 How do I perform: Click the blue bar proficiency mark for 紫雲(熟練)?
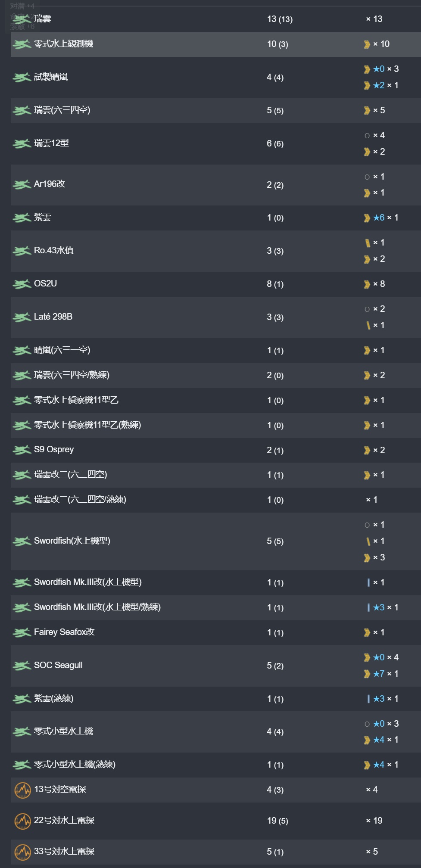368,699
